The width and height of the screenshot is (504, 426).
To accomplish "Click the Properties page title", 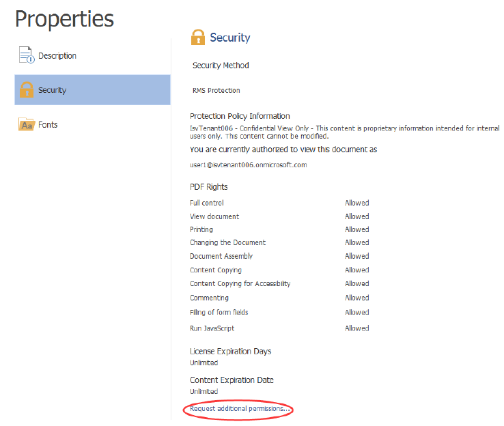I will 64,19.
